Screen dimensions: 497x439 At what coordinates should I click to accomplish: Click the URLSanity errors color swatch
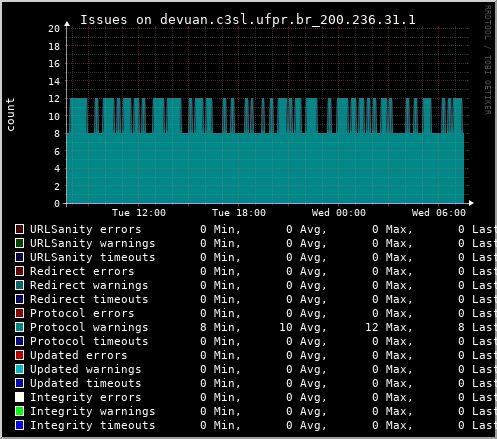(20, 229)
